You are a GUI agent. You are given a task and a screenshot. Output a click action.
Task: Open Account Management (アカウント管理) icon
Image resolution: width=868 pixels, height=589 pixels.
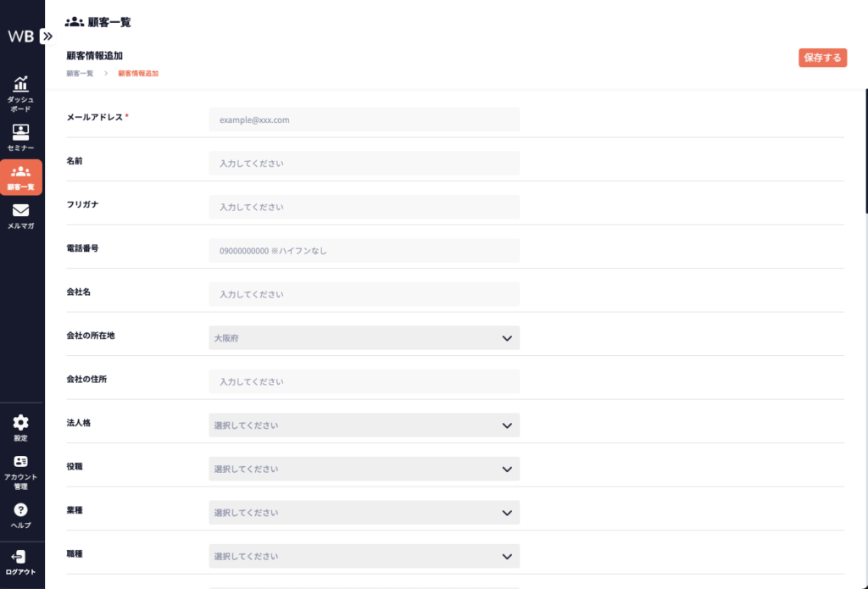pos(21,462)
